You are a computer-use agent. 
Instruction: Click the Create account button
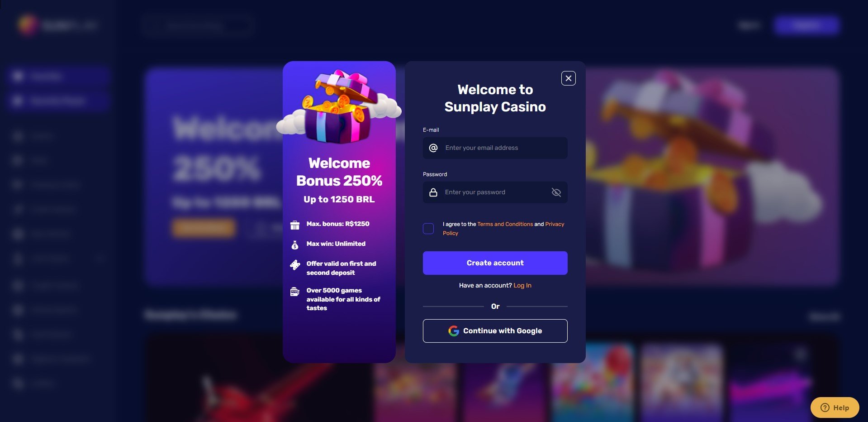[x=495, y=263]
